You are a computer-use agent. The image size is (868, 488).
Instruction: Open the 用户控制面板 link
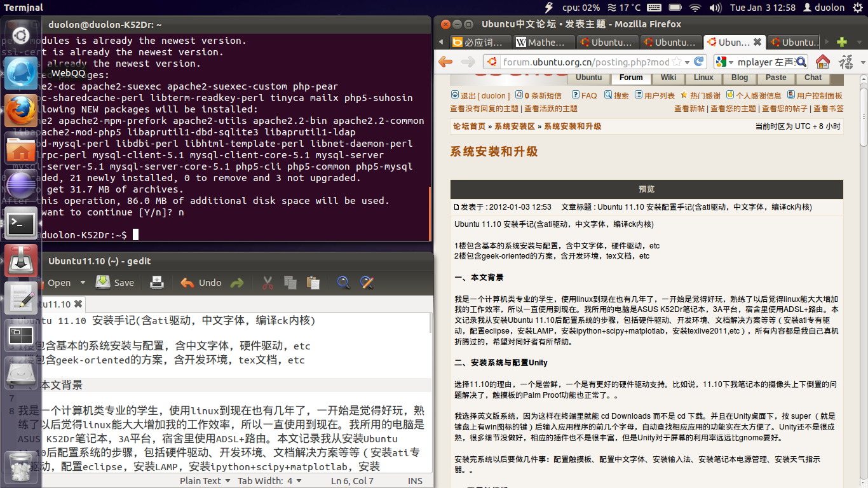tap(815, 96)
